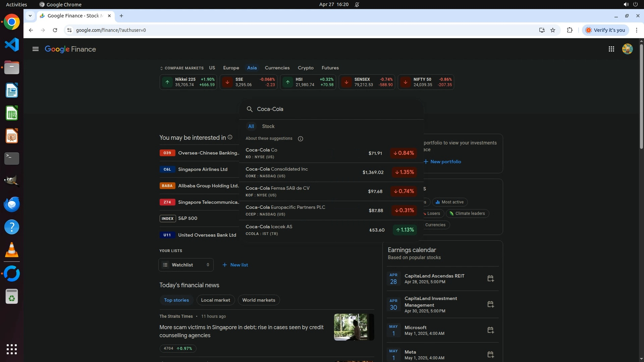Choose the Local market news chip

(215, 300)
